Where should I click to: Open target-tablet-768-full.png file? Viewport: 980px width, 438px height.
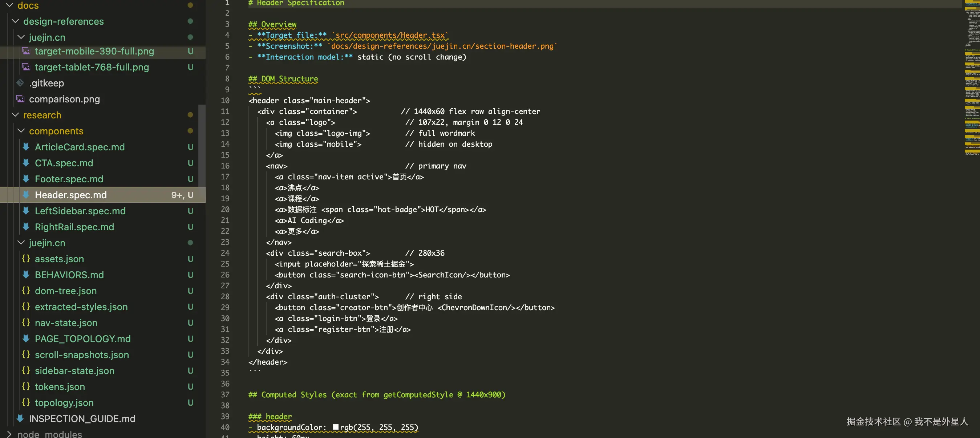click(x=92, y=67)
